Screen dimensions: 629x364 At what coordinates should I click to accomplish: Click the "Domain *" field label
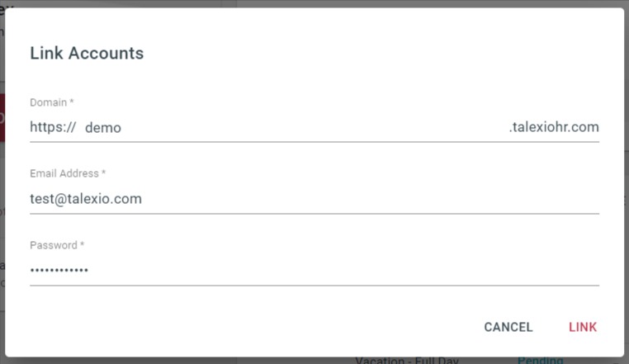click(x=52, y=102)
